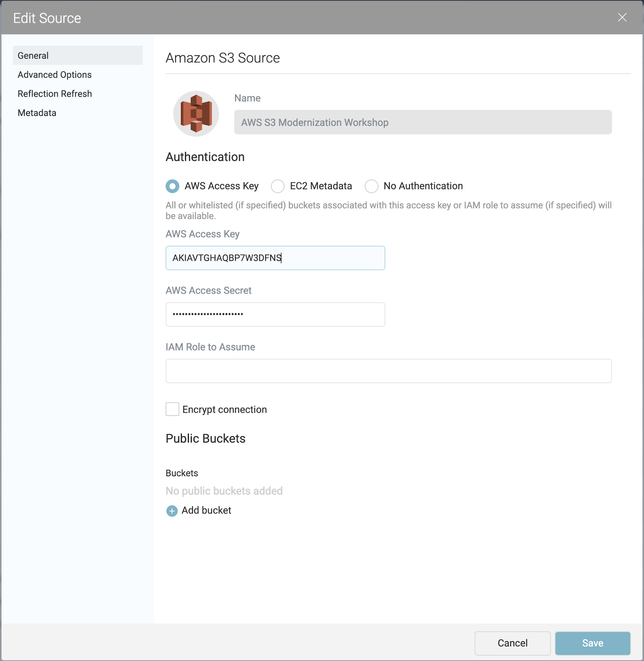Screen dimensions: 644x661
Task: Focus the AWS Access Secret password field
Action: pos(276,314)
